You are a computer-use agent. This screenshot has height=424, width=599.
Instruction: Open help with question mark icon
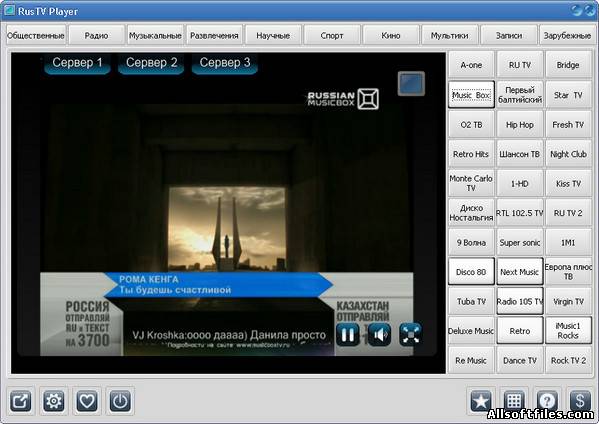point(547,401)
